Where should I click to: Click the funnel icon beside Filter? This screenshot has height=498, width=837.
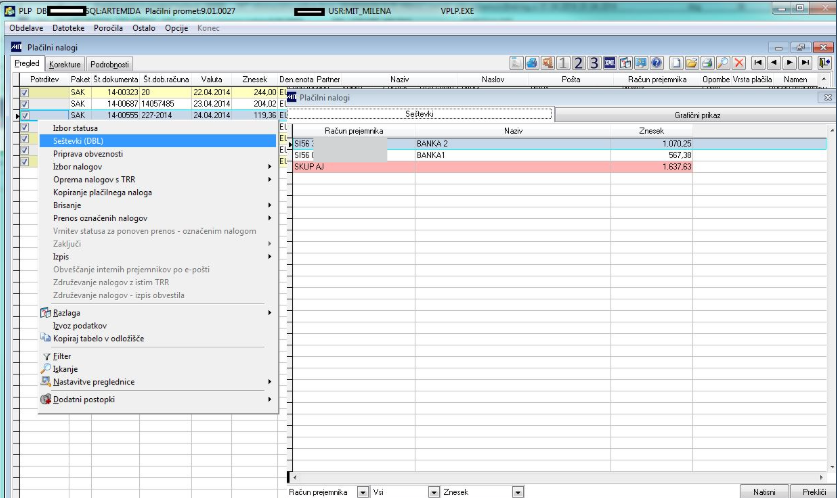46,357
